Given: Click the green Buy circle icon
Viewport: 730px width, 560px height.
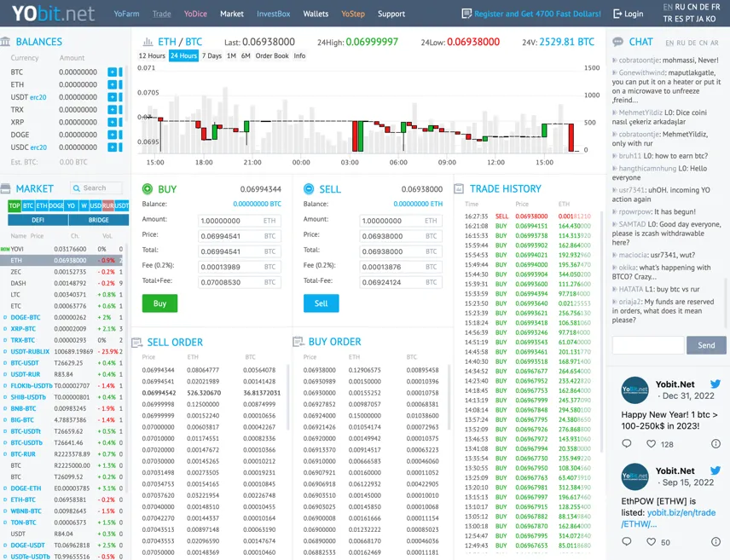Looking at the screenshot, I should (x=148, y=189).
